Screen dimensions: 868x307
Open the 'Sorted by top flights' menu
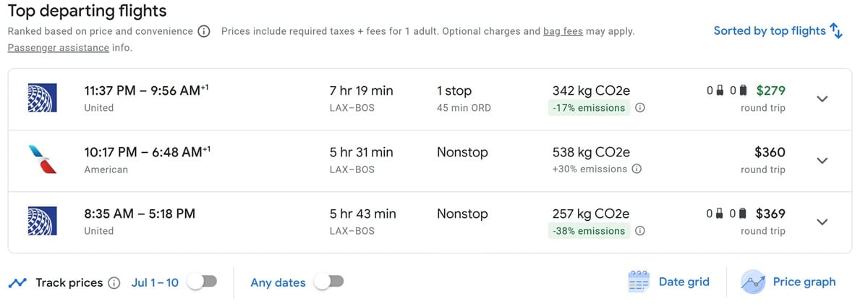pos(778,31)
